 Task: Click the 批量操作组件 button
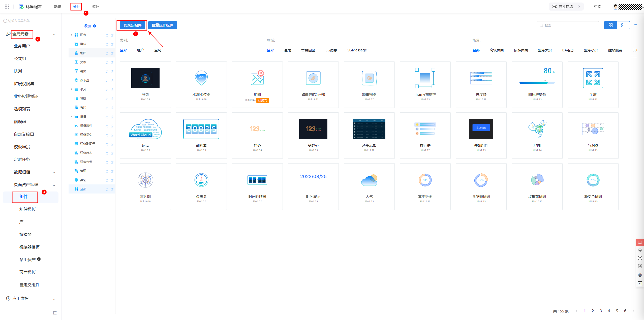coord(163,25)
